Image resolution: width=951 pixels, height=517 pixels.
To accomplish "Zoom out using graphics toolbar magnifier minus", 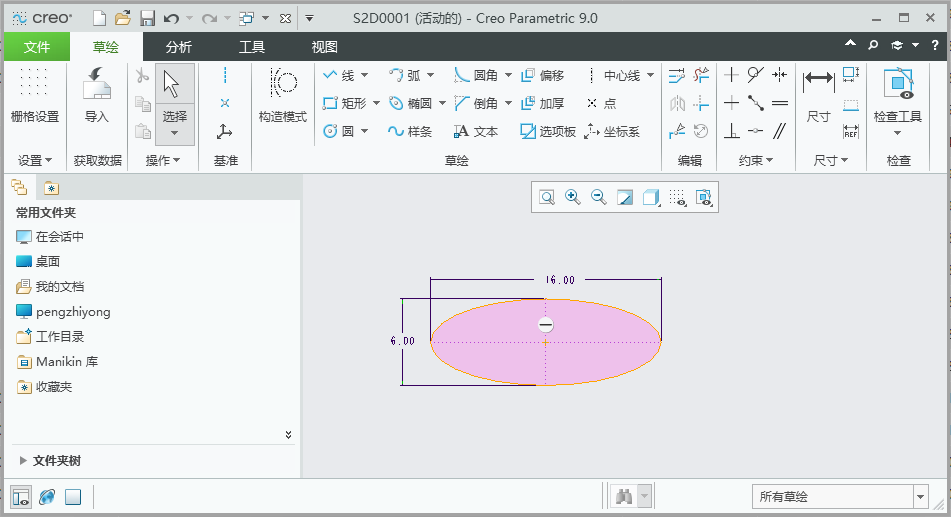I will tap(599, 197).
